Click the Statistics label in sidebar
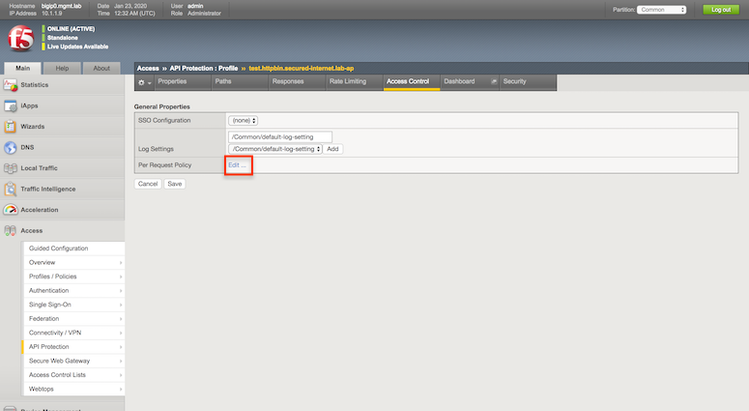 [34, 85]
